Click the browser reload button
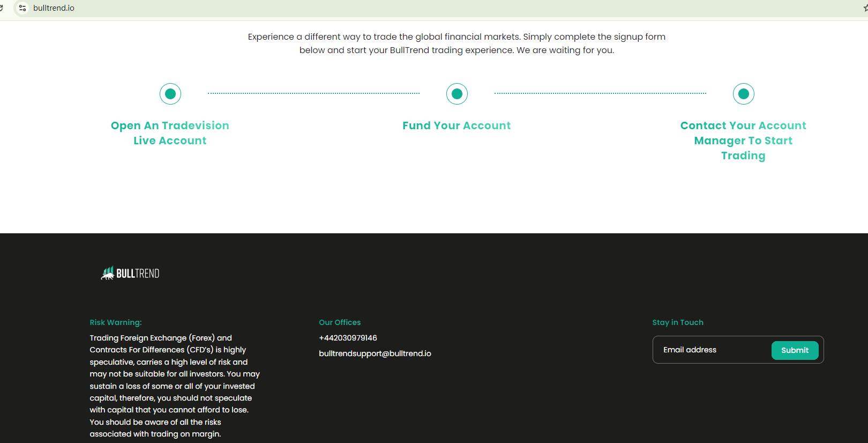 pyautogui.click(x=2, y=8)
